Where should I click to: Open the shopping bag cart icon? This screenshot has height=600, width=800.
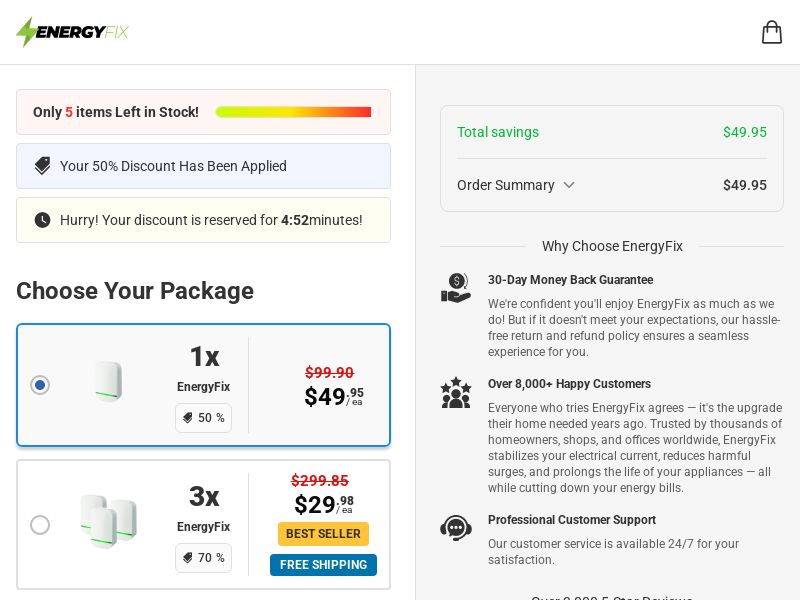click(x=771, y=32)
